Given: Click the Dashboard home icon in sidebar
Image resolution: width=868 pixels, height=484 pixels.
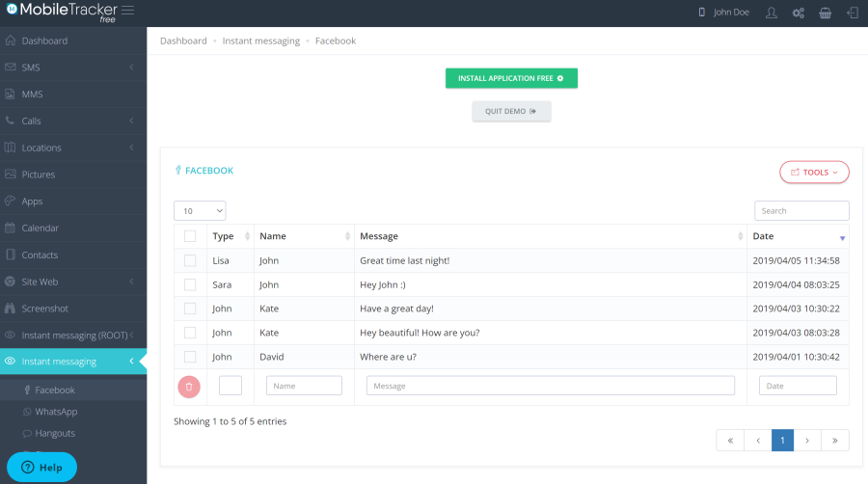Looking at the screenshot, I should click(x=10, y=40).
